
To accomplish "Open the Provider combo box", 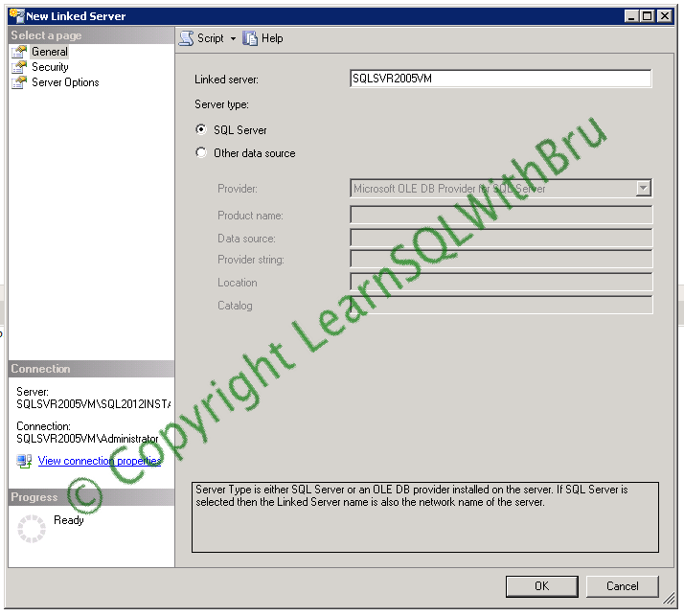I will click(501, 189).
